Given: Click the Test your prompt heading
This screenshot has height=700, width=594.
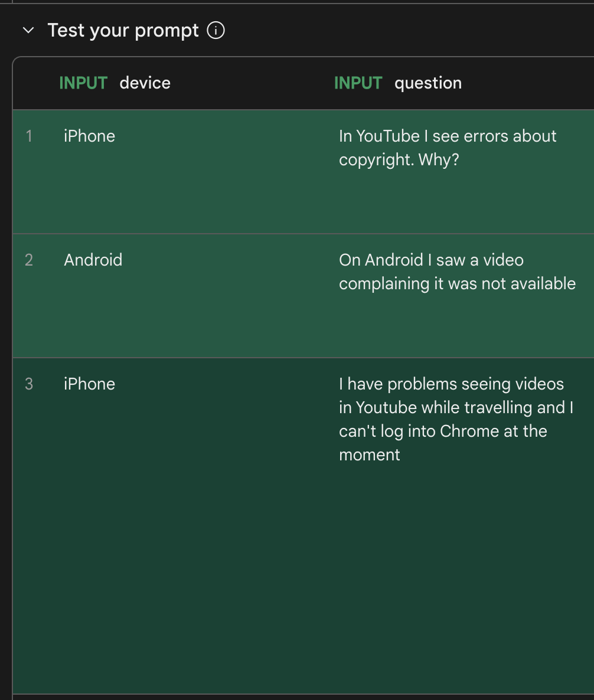Looking at the screenshot, I should coord(123,30).
